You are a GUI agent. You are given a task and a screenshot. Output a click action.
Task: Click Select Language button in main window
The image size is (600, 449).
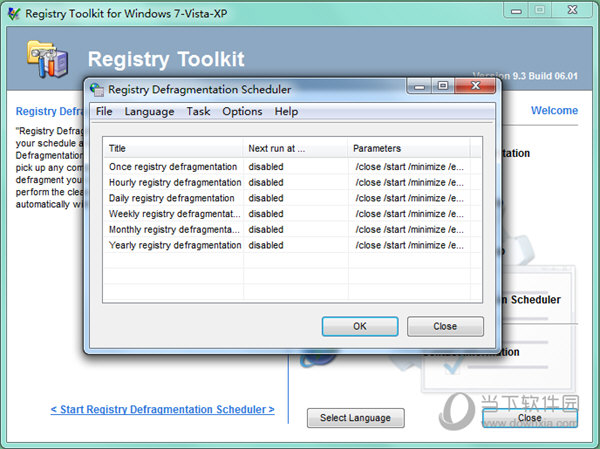click(355, 418)
